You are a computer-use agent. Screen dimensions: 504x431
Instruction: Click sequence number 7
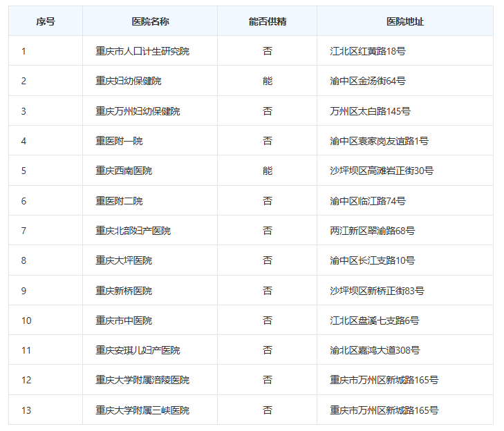[24, 231]
